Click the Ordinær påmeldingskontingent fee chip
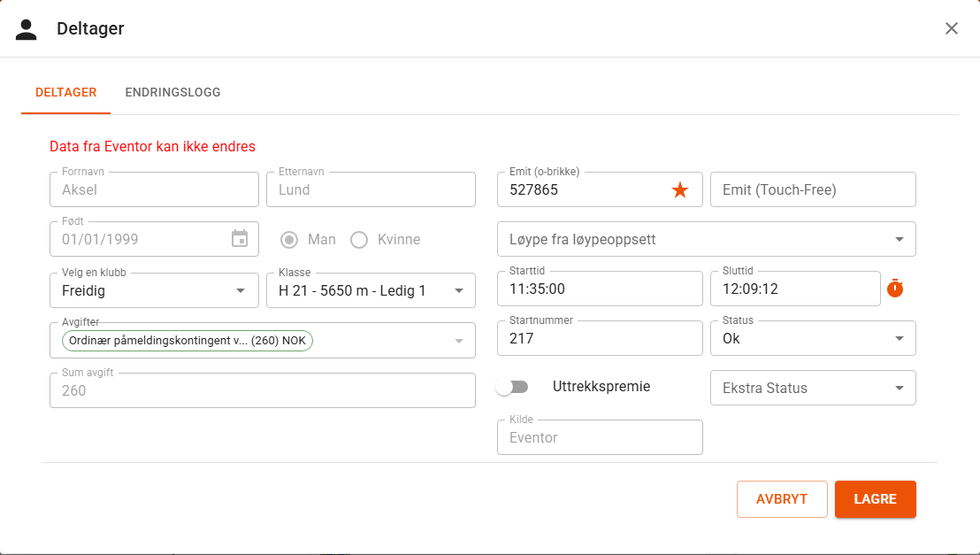Screen dimensions: 980x555 (188, 341)
